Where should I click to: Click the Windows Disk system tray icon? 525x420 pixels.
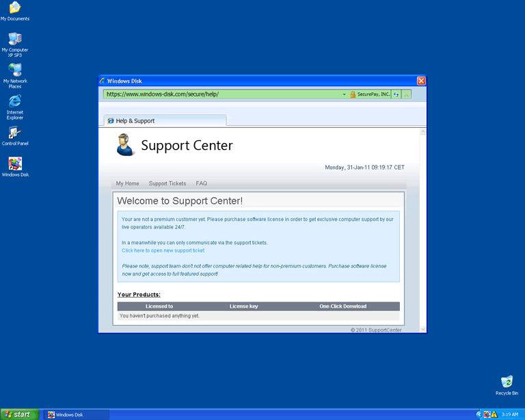tap(486, 415)
